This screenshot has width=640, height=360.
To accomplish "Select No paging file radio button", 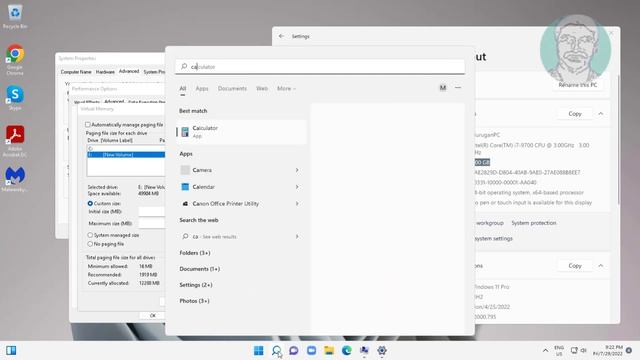I will tap(90, 244).
